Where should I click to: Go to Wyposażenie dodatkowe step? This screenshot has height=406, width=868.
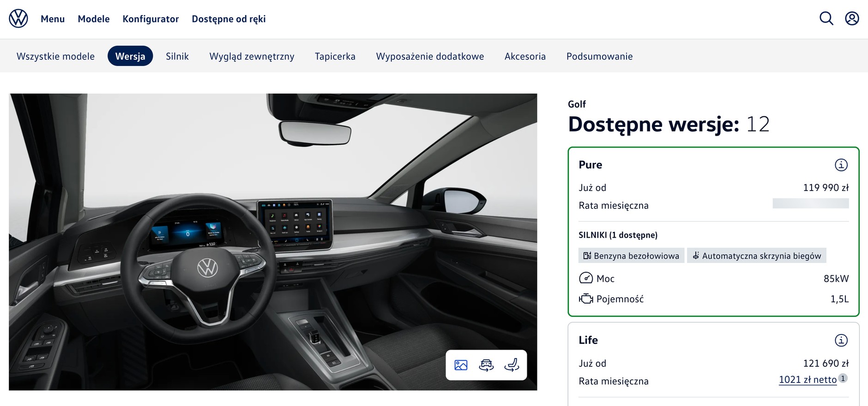(x=430, y=56)
